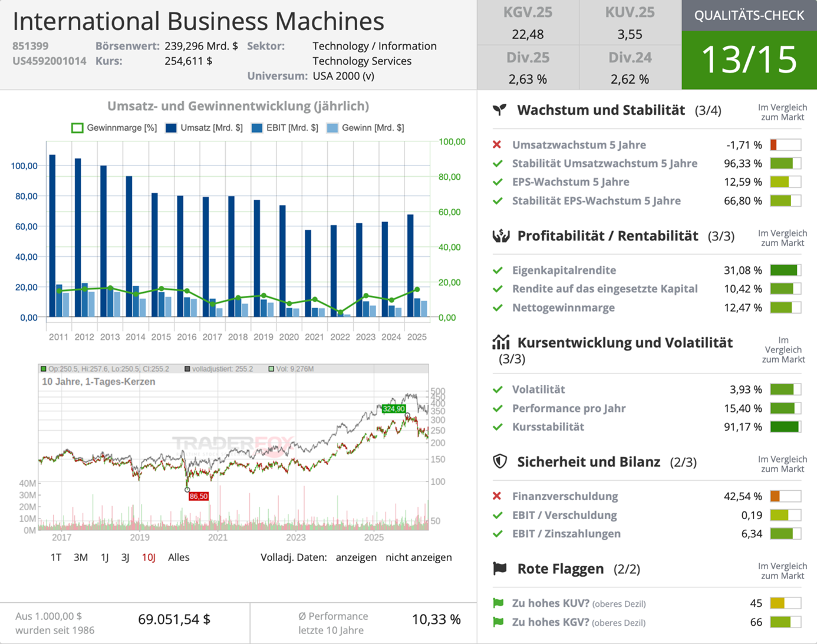Click the check mark in the 3,93 % Volatilität row
This screenshot has height=644, width=817.
(498, 389)
